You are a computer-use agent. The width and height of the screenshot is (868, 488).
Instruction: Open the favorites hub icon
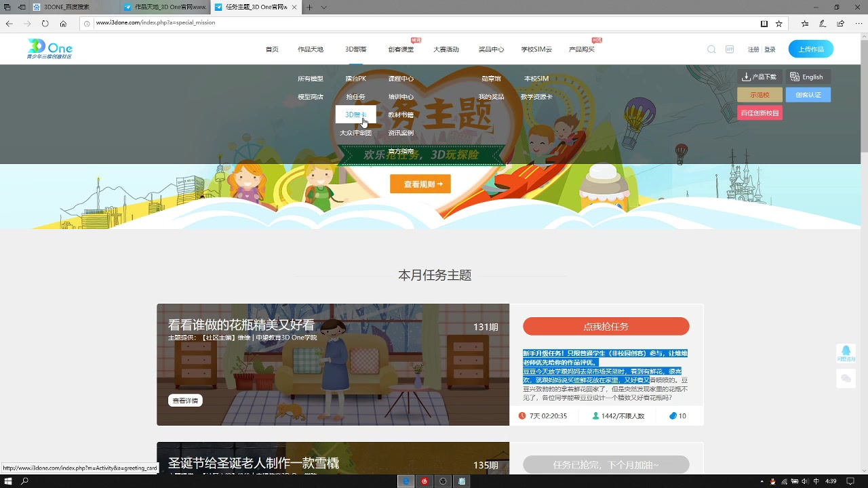[x=805, y=23]
